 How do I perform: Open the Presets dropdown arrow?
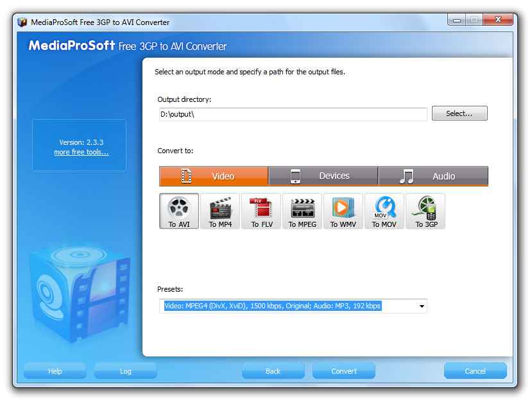(422, 306)
